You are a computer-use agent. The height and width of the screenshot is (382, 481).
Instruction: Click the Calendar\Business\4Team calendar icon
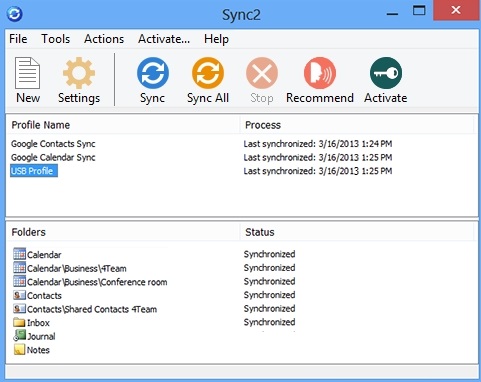tap(19, 268)
